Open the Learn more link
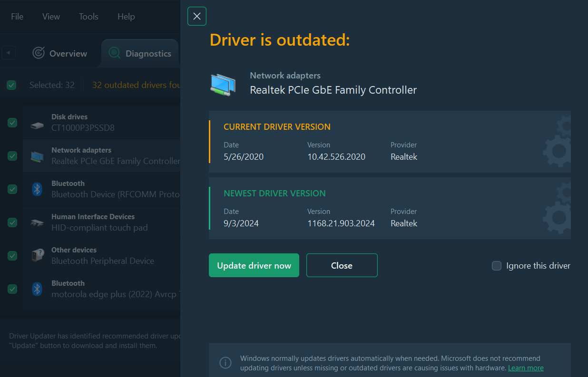Image resolution: width=588 pixels, height=377 pixels. (526, 368)
